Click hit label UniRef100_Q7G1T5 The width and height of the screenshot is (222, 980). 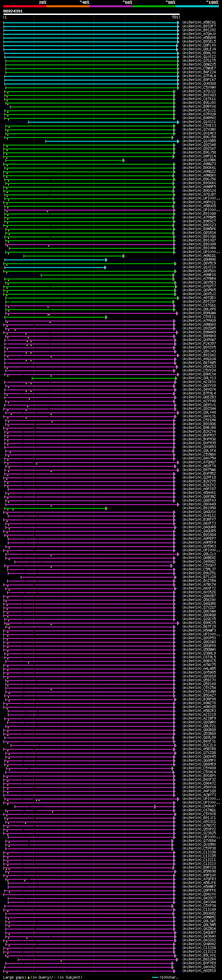click(x=199, y=60)
